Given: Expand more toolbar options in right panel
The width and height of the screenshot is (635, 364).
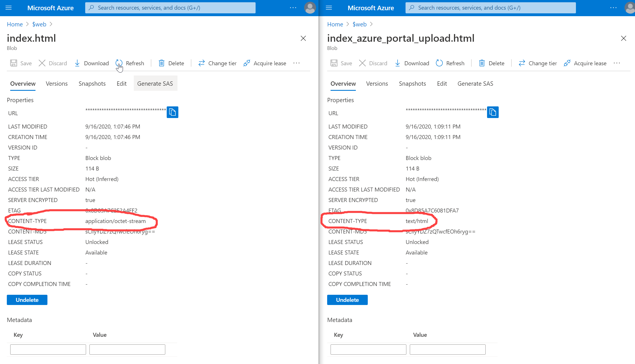Looking at the screenshot, I should coord(617,63).
